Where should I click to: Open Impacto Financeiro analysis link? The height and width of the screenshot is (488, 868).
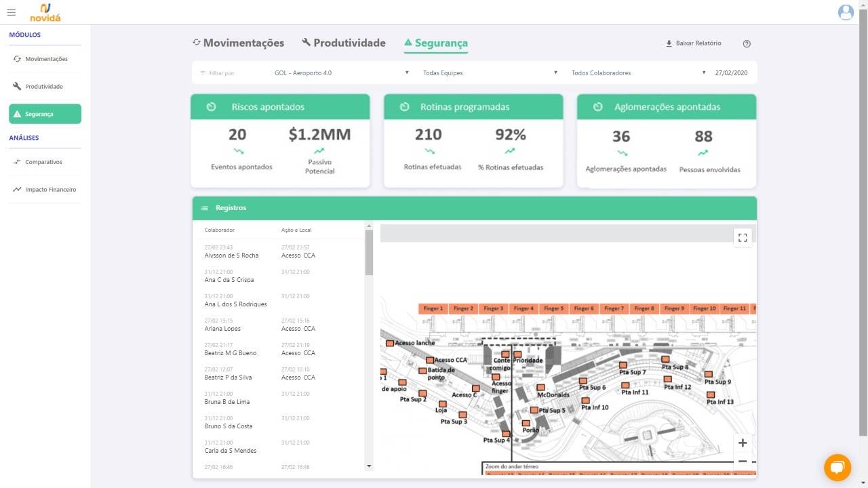[50, 190]
